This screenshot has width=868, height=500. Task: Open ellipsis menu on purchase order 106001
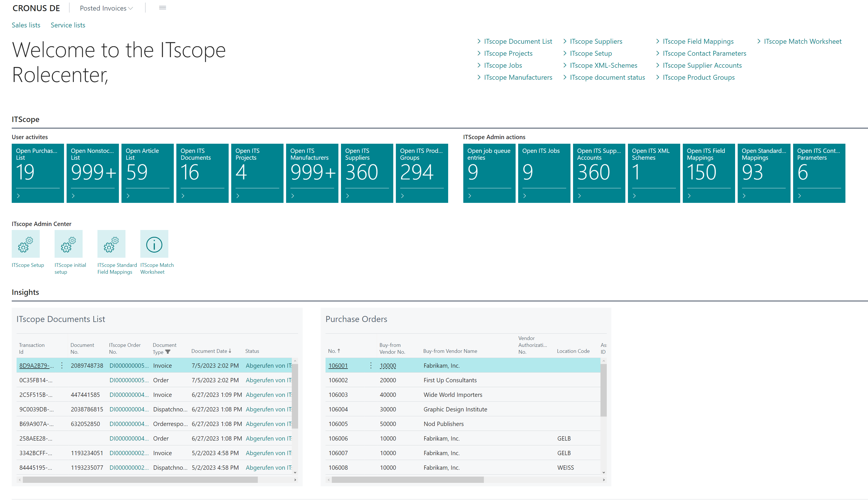(371, 366)
